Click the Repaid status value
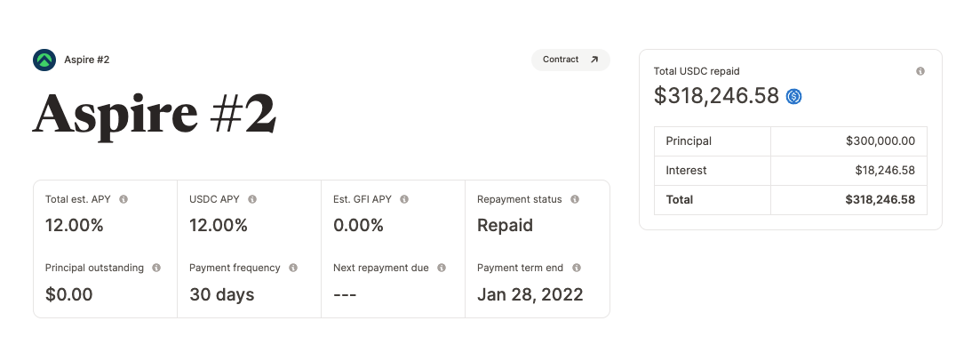The width and height of the screenshot is (980, 345). [505, 226]
